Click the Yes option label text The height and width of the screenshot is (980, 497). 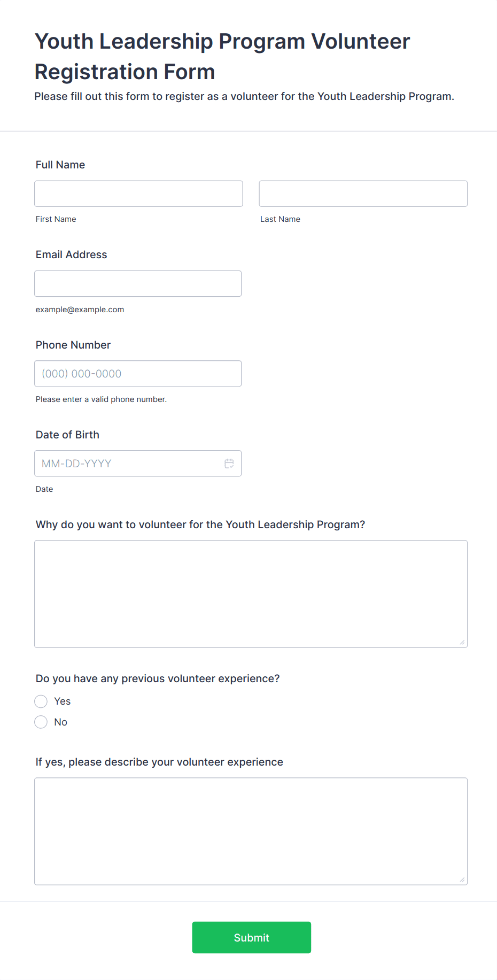pos(63,701)
